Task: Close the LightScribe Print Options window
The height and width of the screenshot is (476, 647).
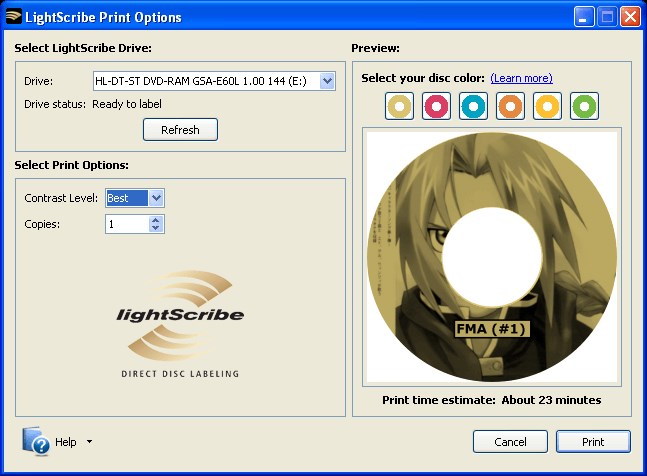Action: click(x=630, y=17)
